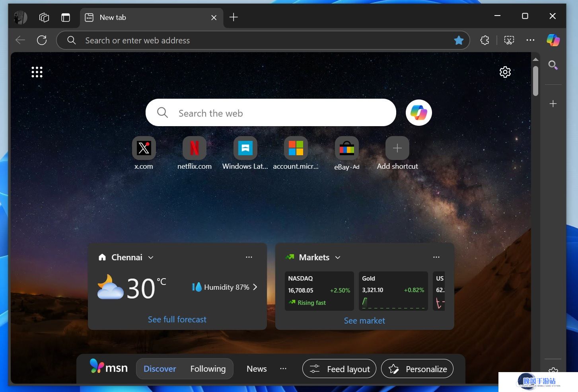Click the Personalize button
The height and width of the screenshot is (392, 578).
pyautogui.click(x=417, y=369)
